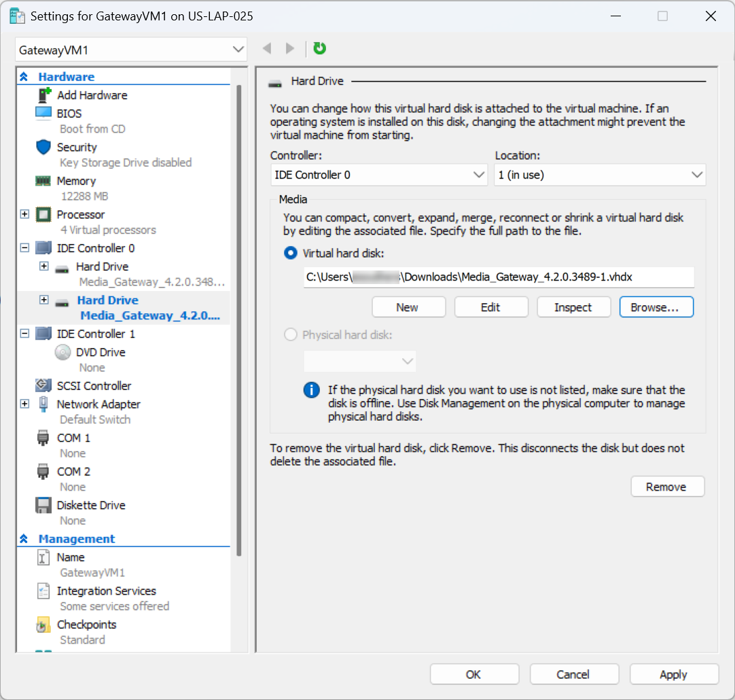Select the IDE Controller 0 icon
The height and width of the screenshot is (700, 735).
(x=43, y=247)
